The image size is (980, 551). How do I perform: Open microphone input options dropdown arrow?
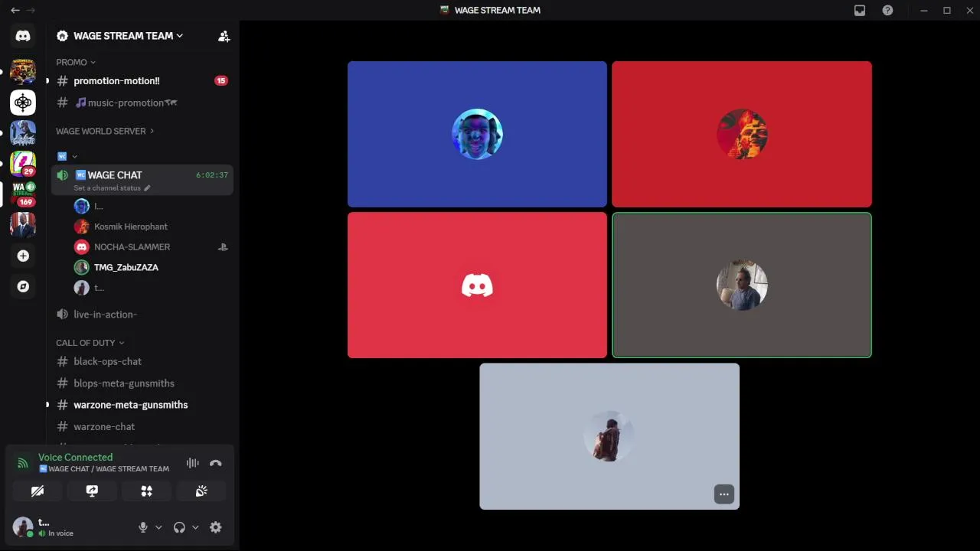pyautogui.click(x=158, y=527)
